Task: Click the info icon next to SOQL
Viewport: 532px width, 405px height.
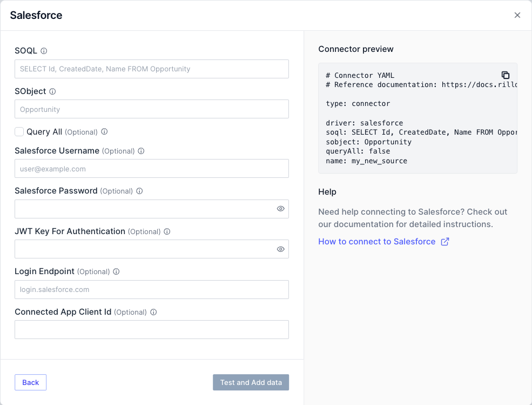Action: (44, 51)
